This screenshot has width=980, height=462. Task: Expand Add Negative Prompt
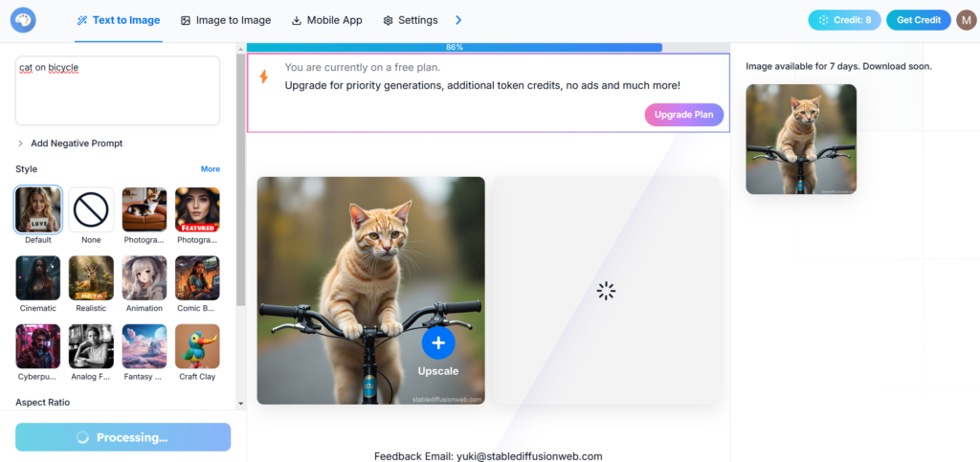coord(70,143)
